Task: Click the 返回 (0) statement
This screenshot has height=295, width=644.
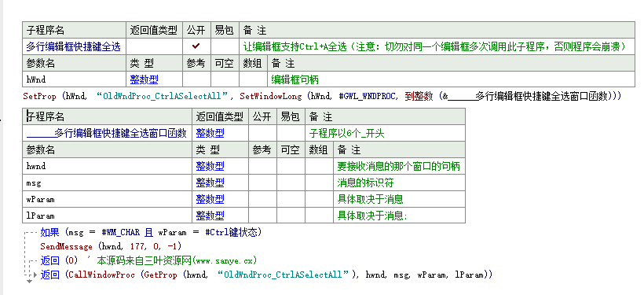Action: tap(59, 260)
